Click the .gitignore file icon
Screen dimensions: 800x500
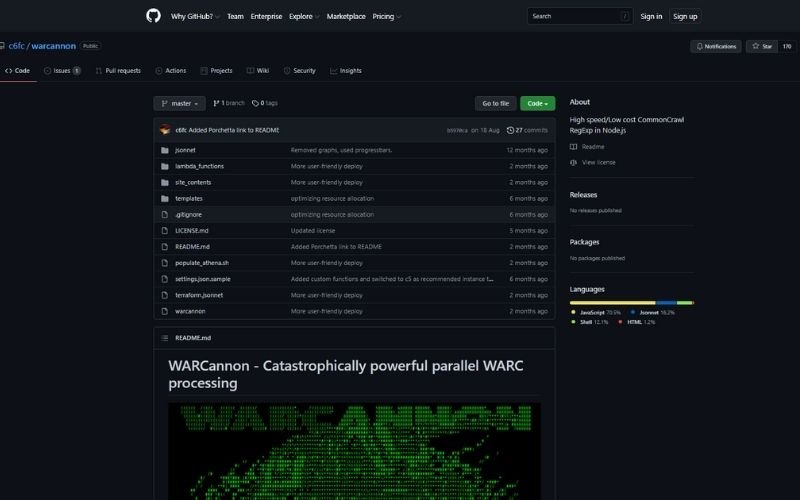tap(165, 215)
